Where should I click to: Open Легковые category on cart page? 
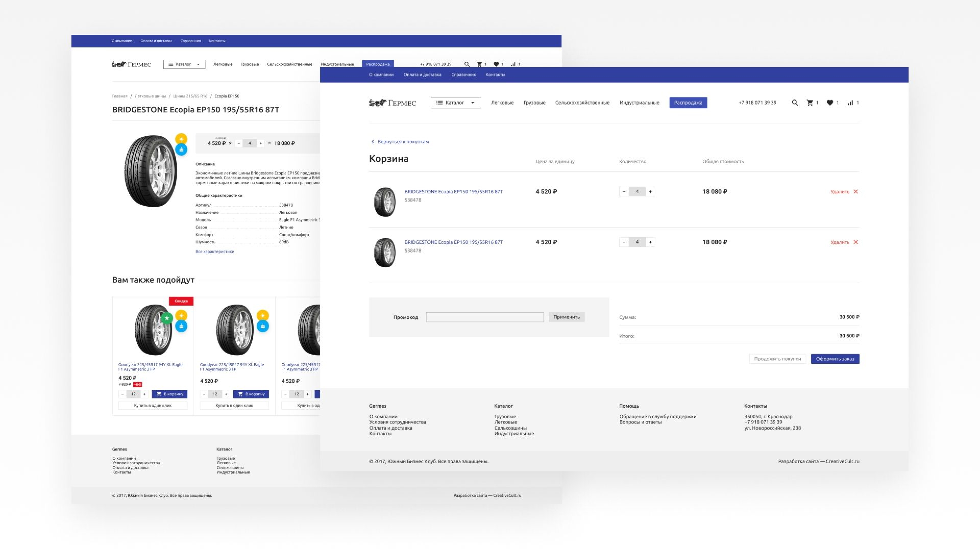click(502, 103)
